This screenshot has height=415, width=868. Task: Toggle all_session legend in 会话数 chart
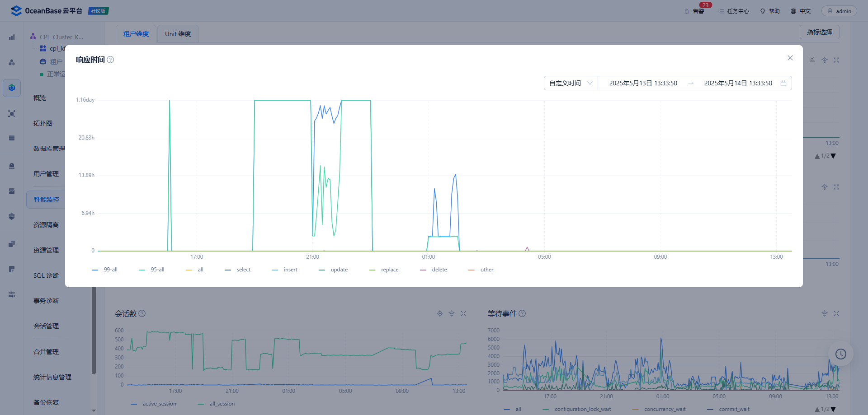click(x=216, y=404)
